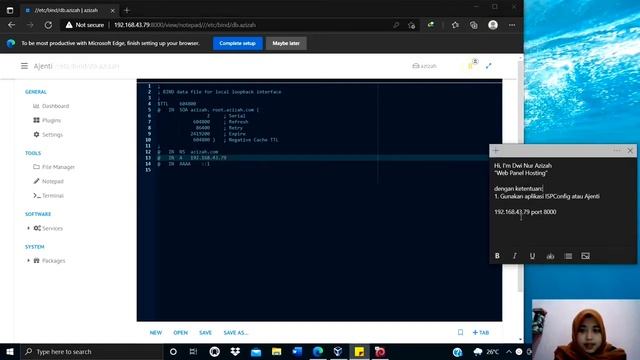
Task: Open Sticky Notes three-dots menu
Action: coord(617,151)
